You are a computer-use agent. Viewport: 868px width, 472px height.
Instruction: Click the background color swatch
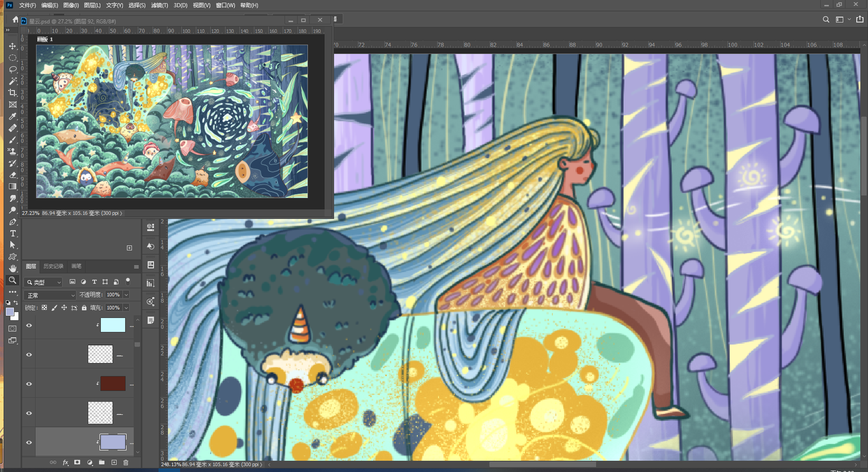click(16, 317)
